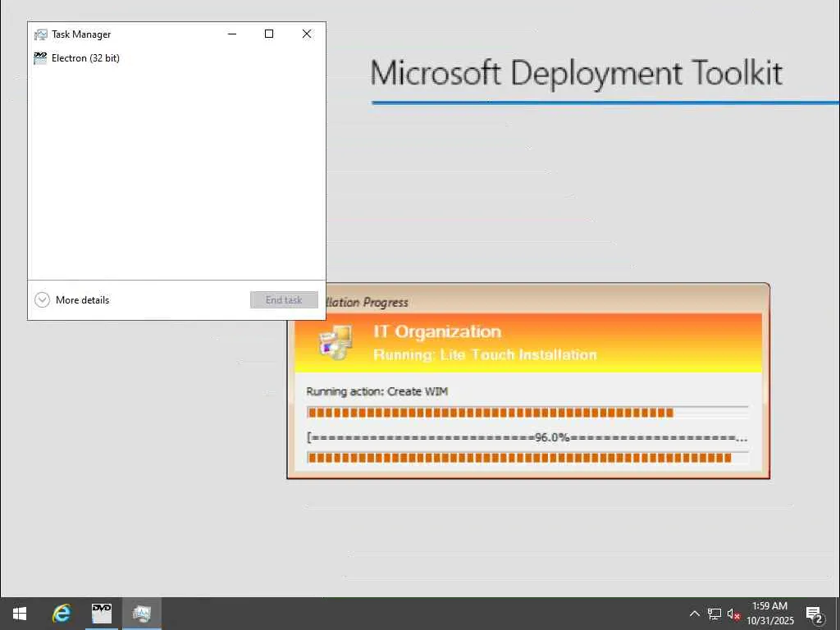Show hidden system tray icons

tap(694, 614)
